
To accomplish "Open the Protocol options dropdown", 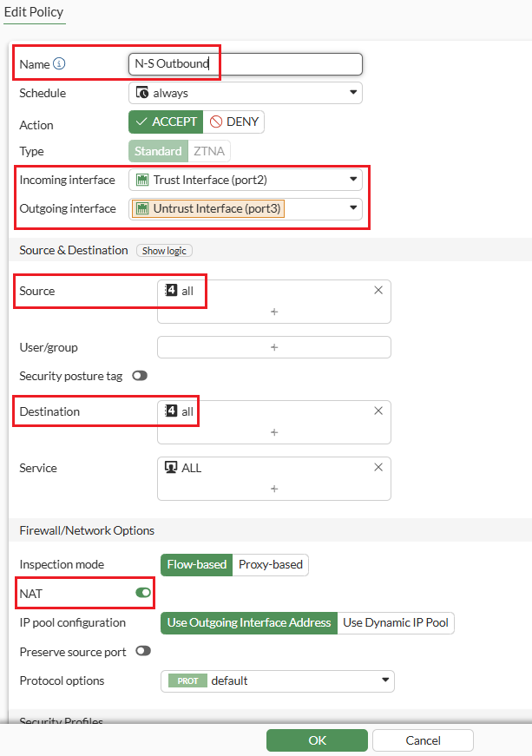I will click(x=278, y=680).
